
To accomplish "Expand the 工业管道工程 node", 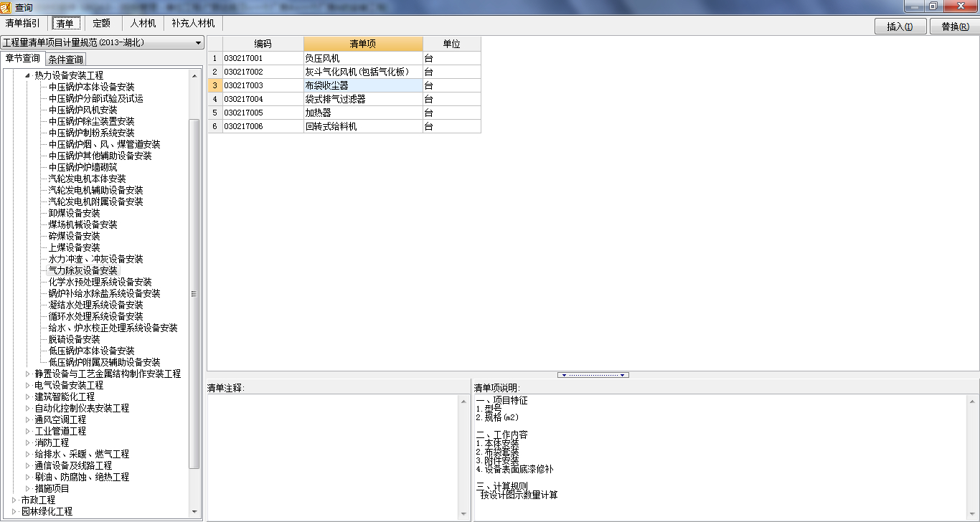I will (x=28, y=431).
